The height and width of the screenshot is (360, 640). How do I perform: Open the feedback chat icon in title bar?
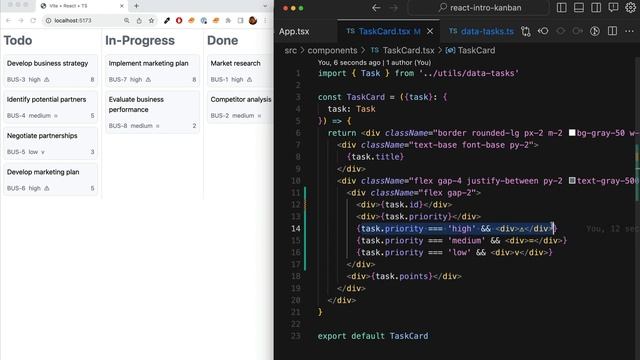pos(613,8)
